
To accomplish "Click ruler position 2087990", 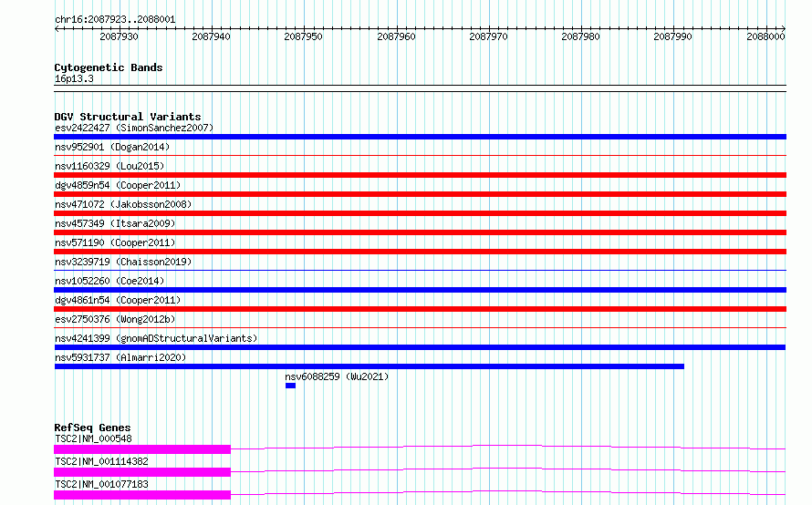I will coord(672,36).
